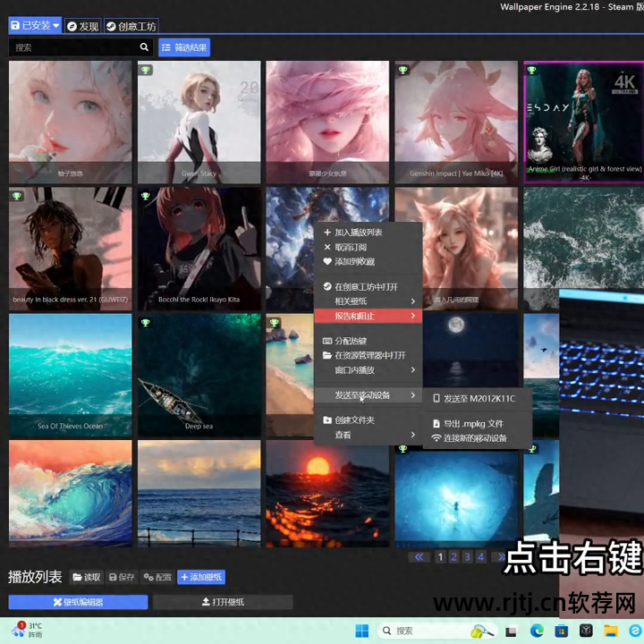Select the Gwen Stacy wallpaper thumbnail
Screen dimensions: 644x644
pos(199,122)
